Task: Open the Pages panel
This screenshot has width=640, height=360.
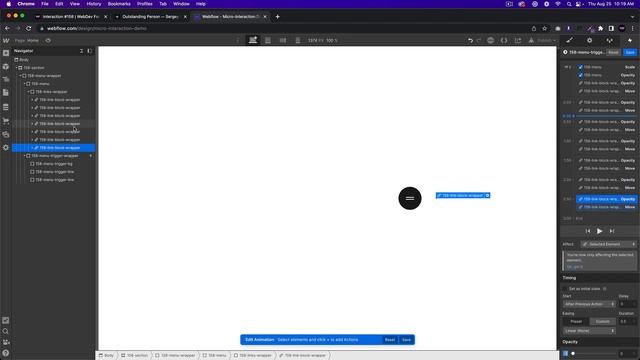Action: click(6, 93)
